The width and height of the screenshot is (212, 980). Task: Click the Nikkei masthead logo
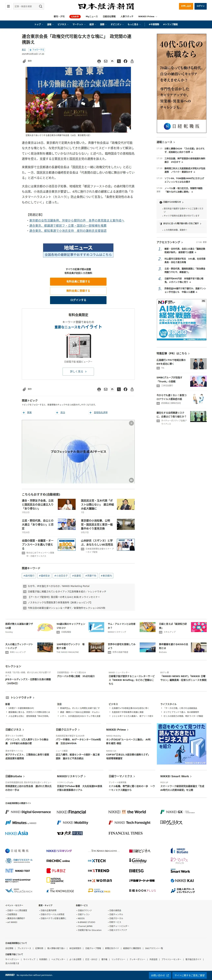click(x=106, y=6)
